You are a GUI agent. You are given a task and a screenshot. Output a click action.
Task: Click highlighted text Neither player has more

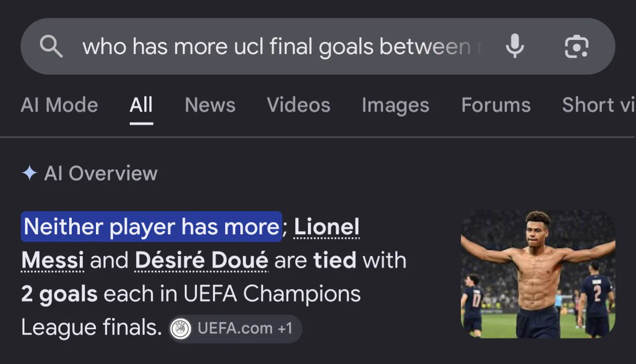click(151, 227)
